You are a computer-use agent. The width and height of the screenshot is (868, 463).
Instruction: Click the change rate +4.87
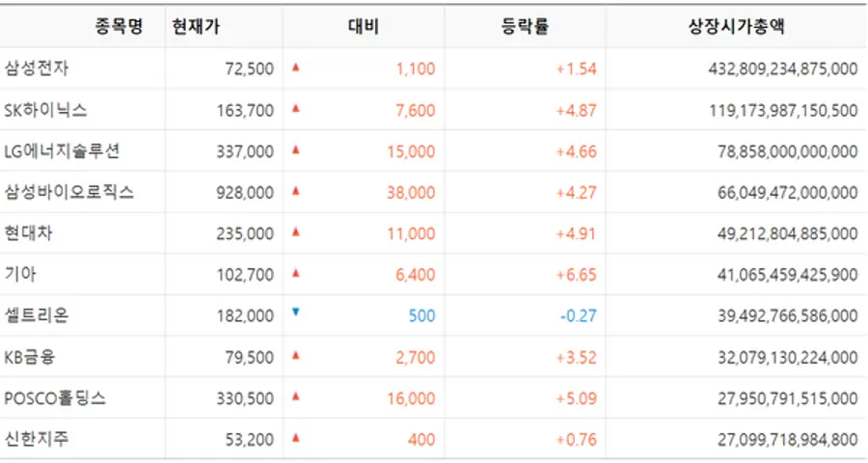(x=577, y=110)
